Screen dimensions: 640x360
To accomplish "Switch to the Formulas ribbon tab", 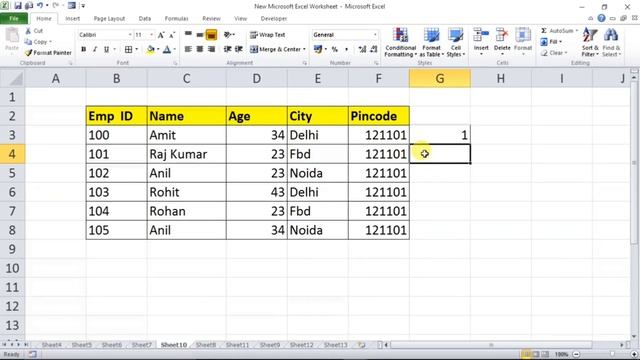I will (x=176, y=18).
